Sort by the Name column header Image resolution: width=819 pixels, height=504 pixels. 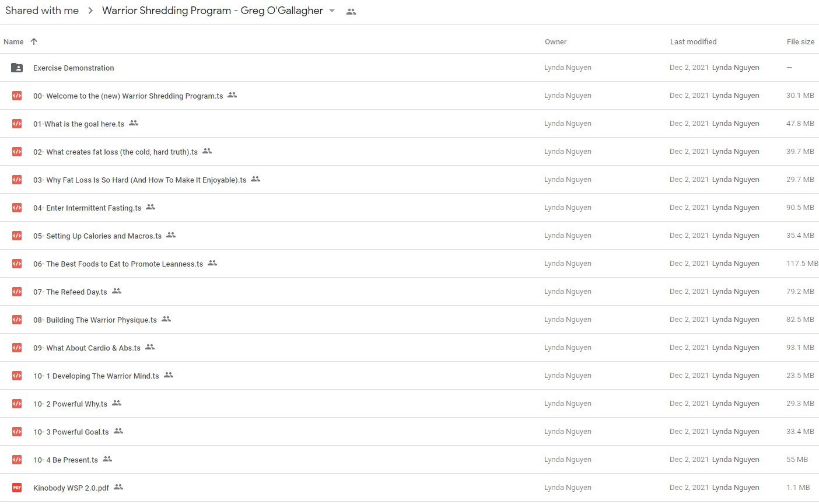[x=13, y=42]
